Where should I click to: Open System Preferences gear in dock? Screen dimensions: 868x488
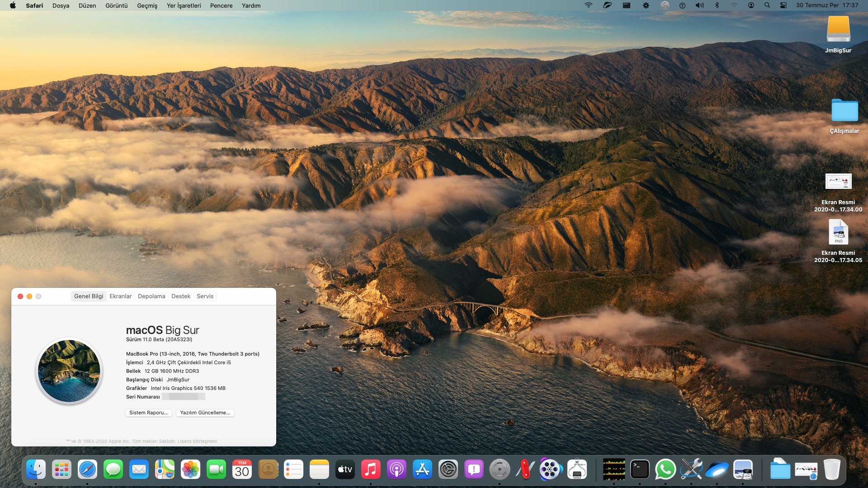[448, 469]
